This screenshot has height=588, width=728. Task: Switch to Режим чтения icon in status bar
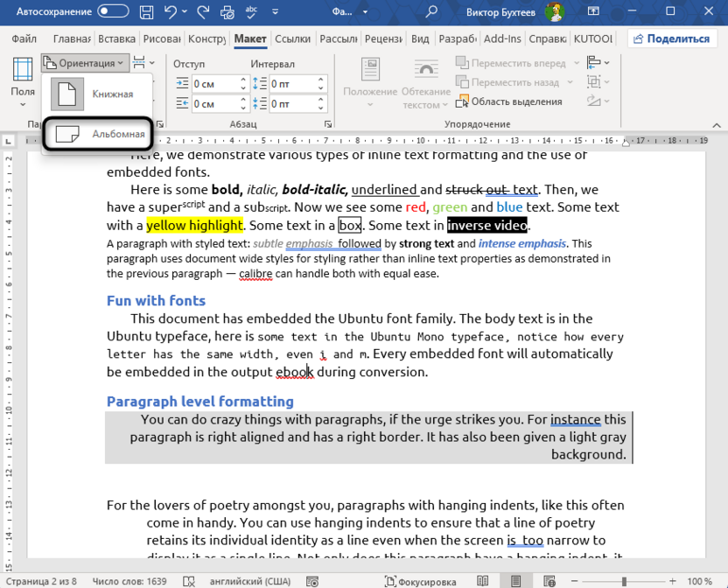(482, 580)
